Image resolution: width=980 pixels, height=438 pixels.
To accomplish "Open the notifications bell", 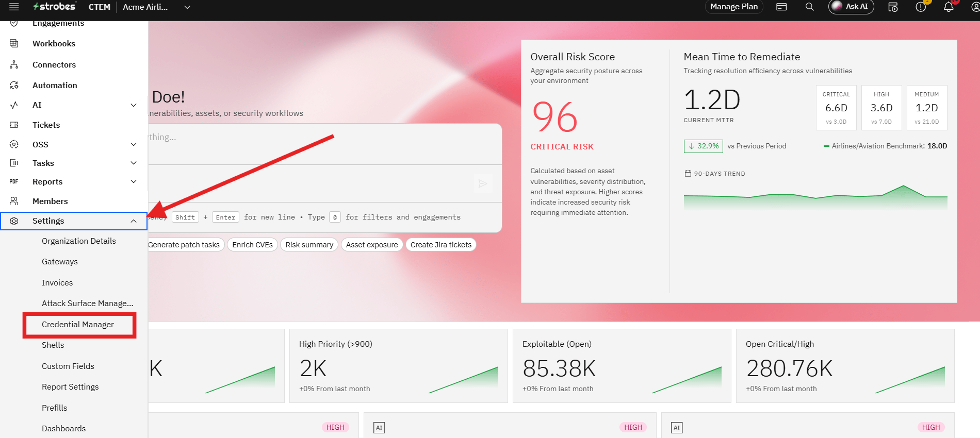I will click(x=949, y=7).
